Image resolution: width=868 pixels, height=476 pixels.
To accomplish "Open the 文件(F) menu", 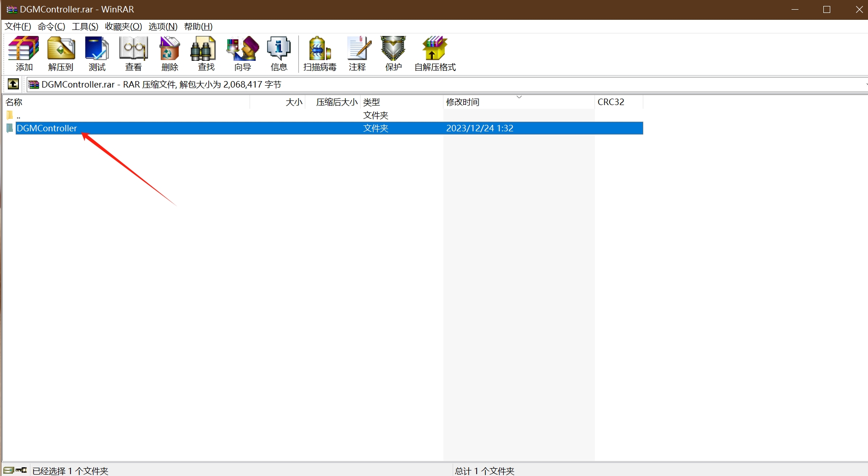I will click(18, 26).
